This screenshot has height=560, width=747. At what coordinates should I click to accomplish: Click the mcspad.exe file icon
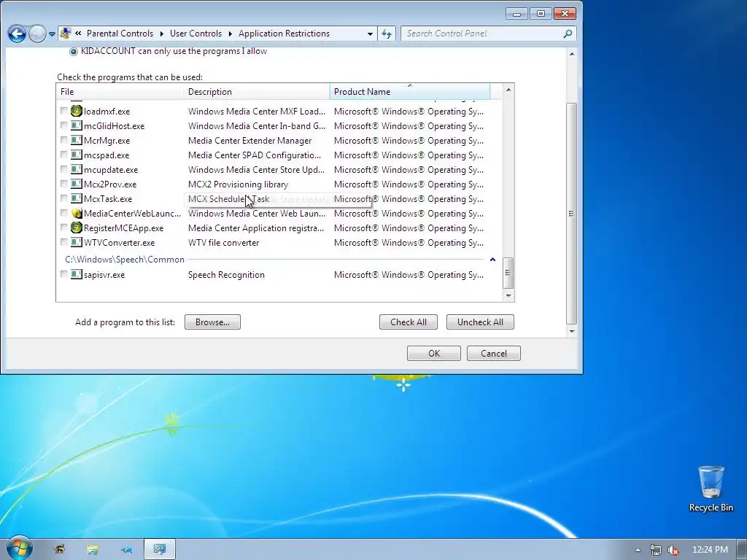click(76, 155)
